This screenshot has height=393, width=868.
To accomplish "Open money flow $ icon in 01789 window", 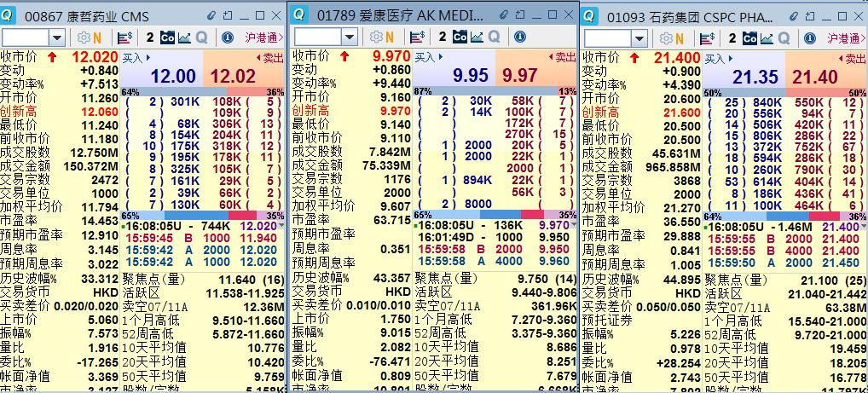I will 418,37.
